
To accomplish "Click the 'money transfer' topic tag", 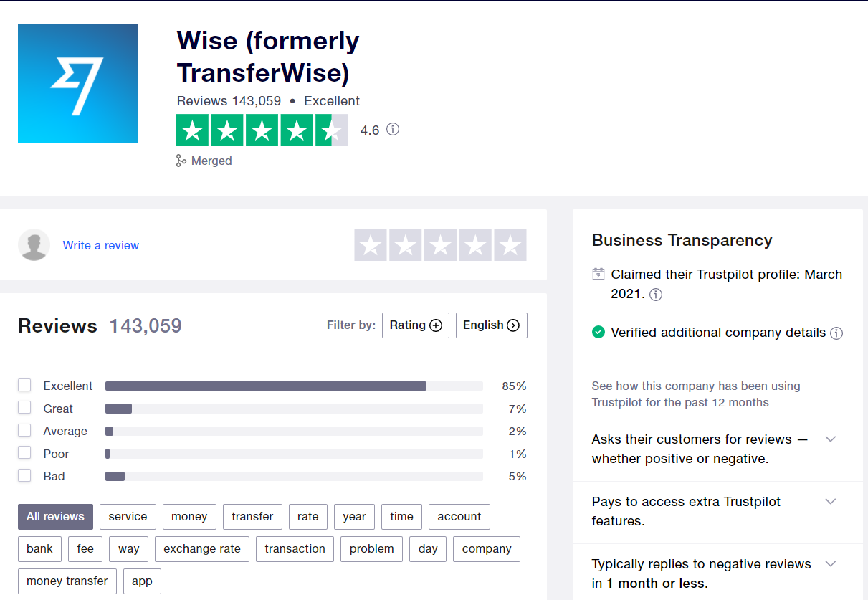I will [67, 581].
